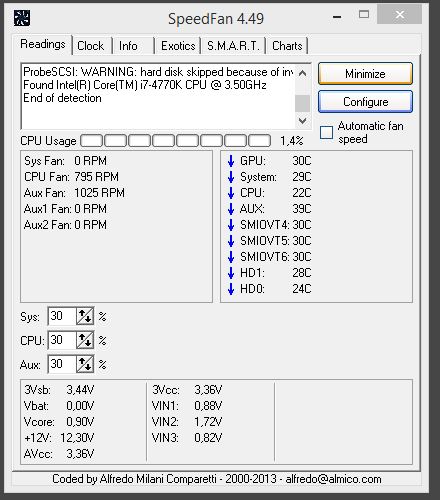440x500 pixels.
Task: Click the 'Aux1 Fan: 0 RPM' reading
Action: point(65,209)
